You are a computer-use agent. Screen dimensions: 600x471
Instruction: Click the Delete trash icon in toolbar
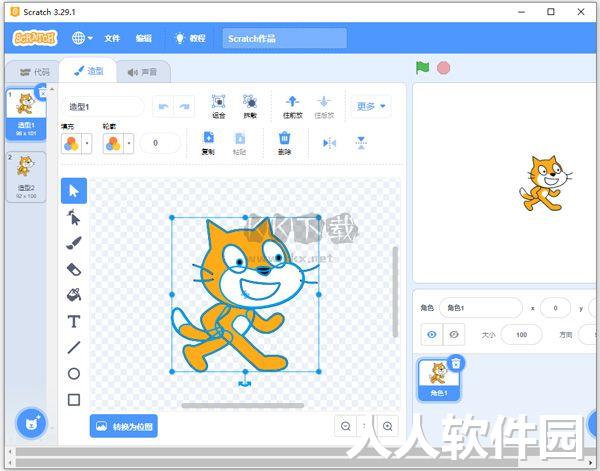pos(284,143)
